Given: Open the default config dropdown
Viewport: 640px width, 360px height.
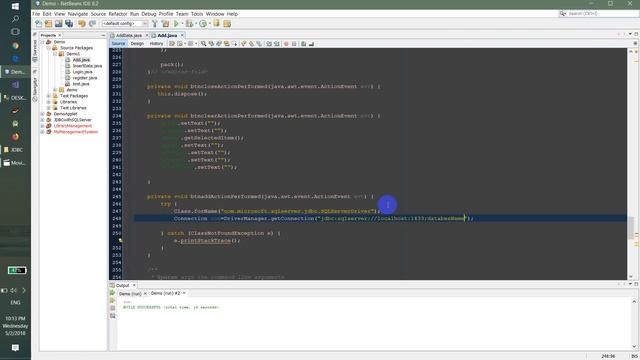Looking at the screenshot, I should [125, 24].
